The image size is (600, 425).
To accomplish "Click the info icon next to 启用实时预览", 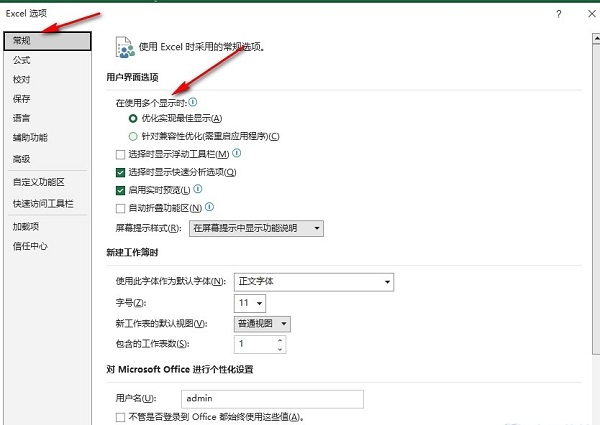I will tap(198, 189).
